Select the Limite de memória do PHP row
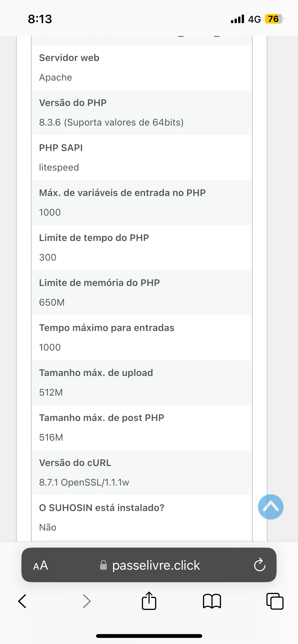The width and height of the screenshot is (298, 644). click(x=142, y=292)
